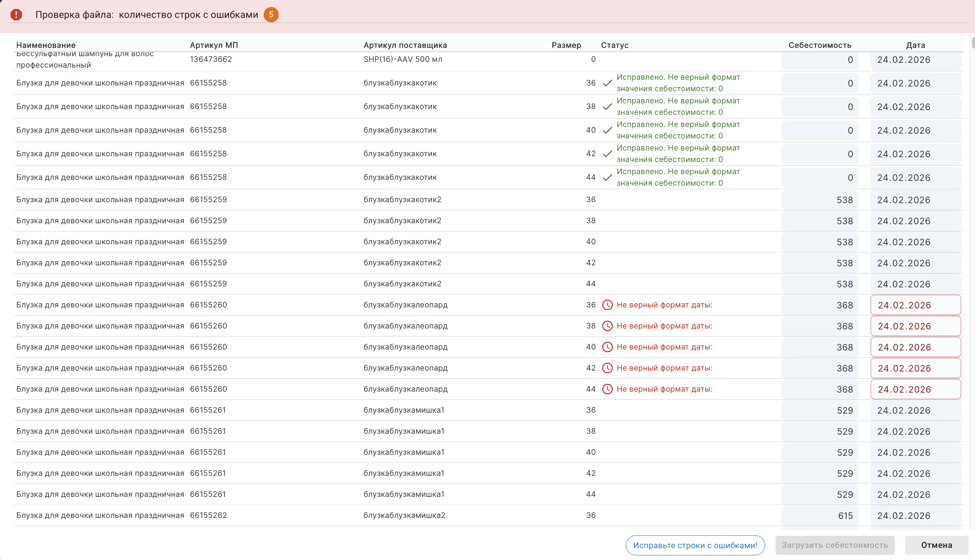The width and height of the screenshot is (975, 560).
Task: Click Исправьте строки с ошибками button
Action: pos(695,545)
